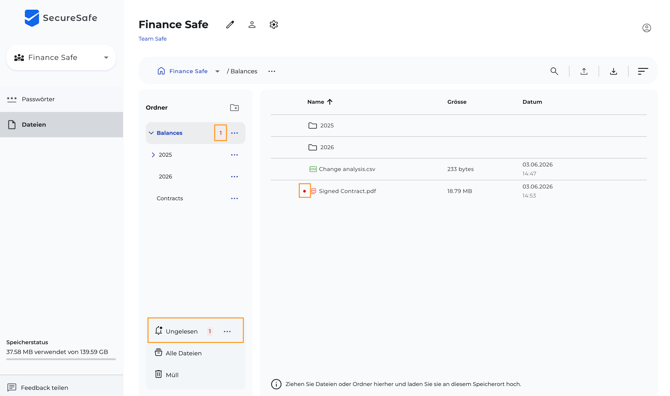Click the Müll trash icon

(159, 374)
